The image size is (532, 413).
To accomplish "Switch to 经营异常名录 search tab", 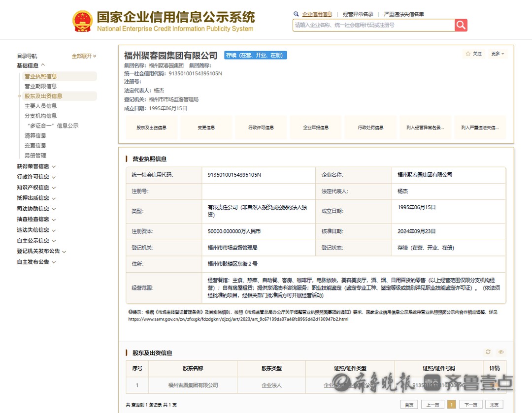I will (358, 14).
